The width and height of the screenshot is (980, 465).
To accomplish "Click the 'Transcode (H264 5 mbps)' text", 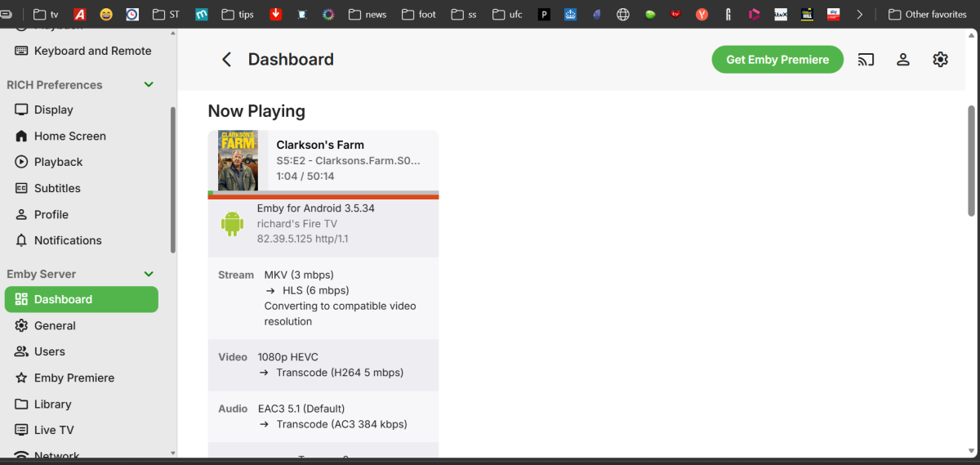I will coord(340,373).
